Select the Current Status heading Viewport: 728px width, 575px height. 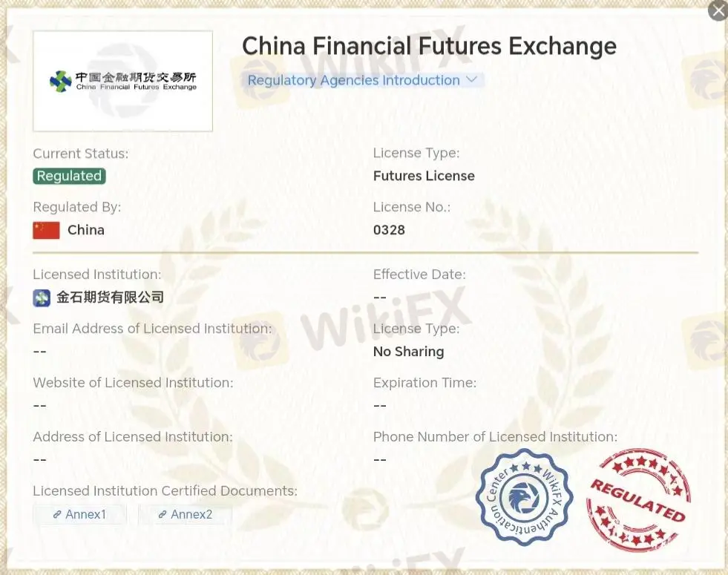(x=80, y=154)
